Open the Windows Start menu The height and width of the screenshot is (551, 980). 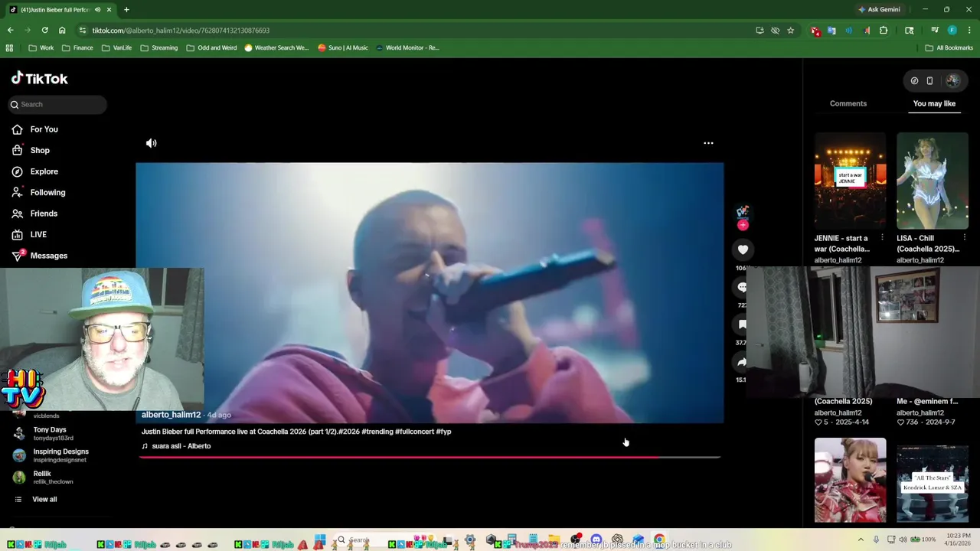click(320, 540)
